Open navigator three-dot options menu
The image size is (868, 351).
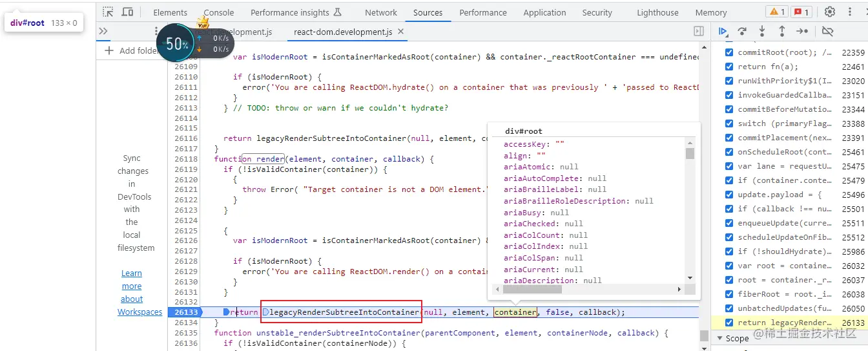(x=156, y=31)
